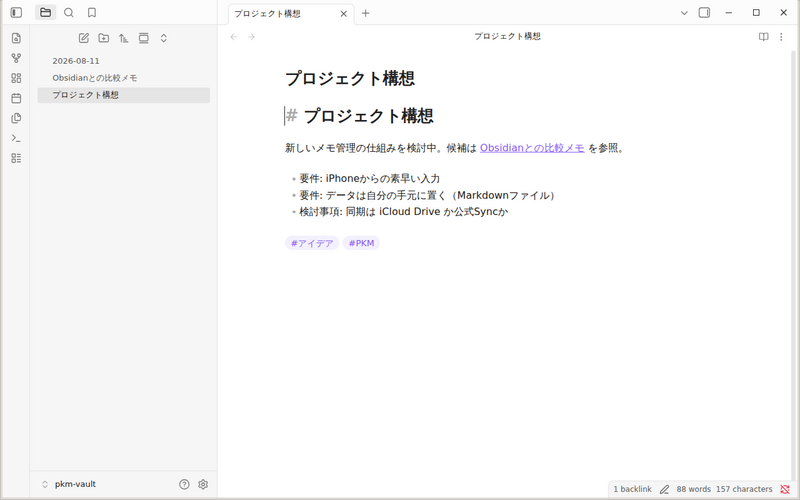The width and height of the screenshot is (800, 500).
Task: Navigate back with the left arrow
Action: coord(234,37)
